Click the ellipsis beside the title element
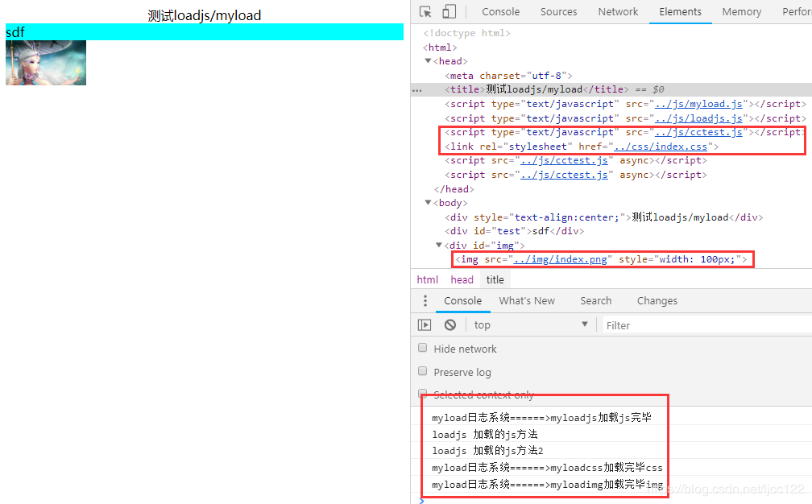The width and height of the screenshot is (812, 504). [x=416, y=89]
